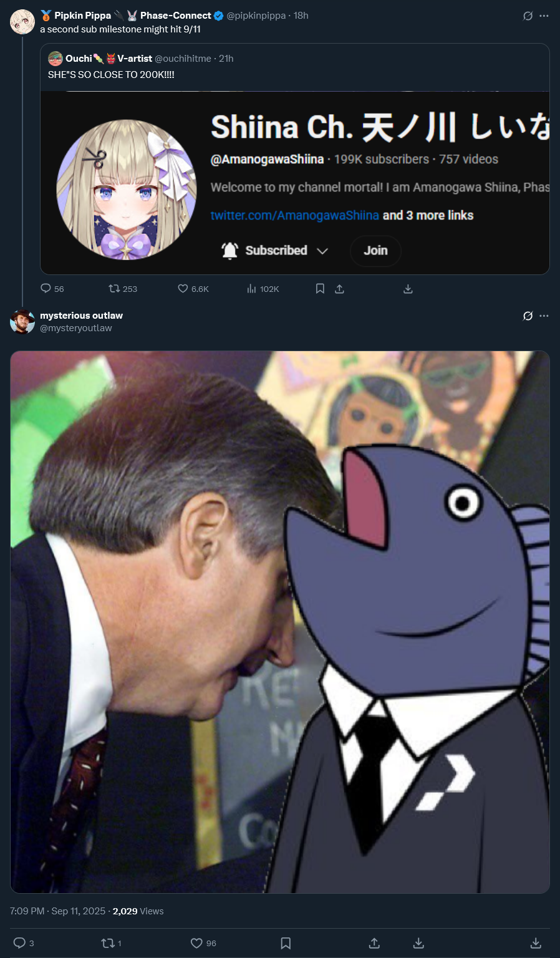Open the @pipkinpippa profile handle
560x958 pixels.
[256, 16]
